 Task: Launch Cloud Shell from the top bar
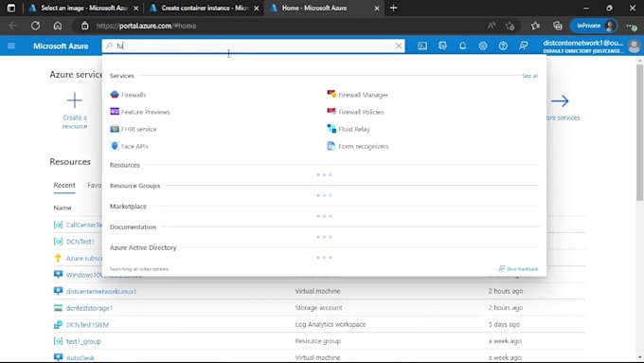click(422, 46)
